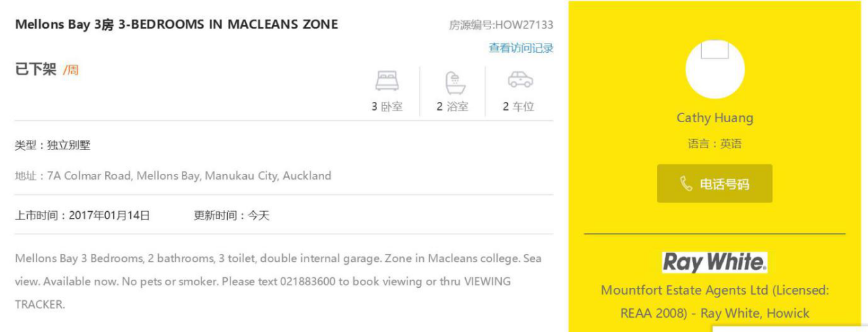Click the Ray White logo

pos(715,262)
